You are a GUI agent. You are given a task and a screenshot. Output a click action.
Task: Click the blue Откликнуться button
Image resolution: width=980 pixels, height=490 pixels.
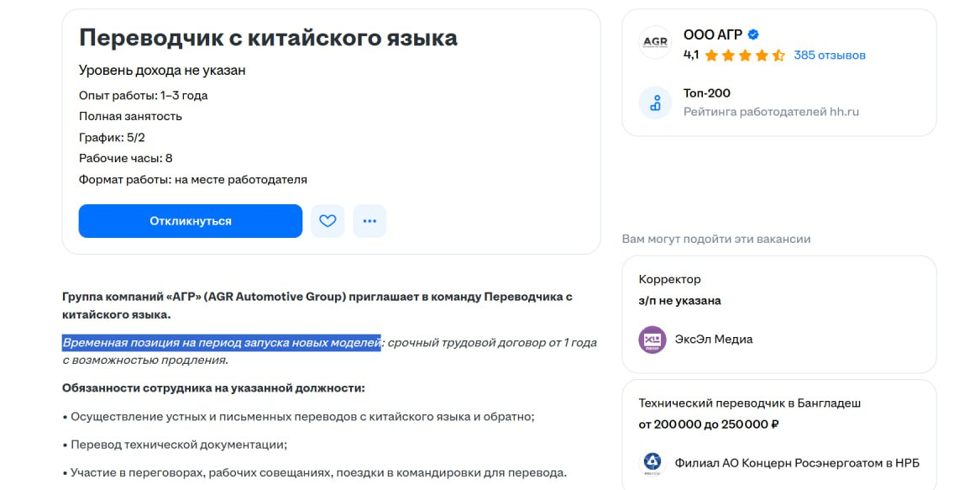[191, 221]
